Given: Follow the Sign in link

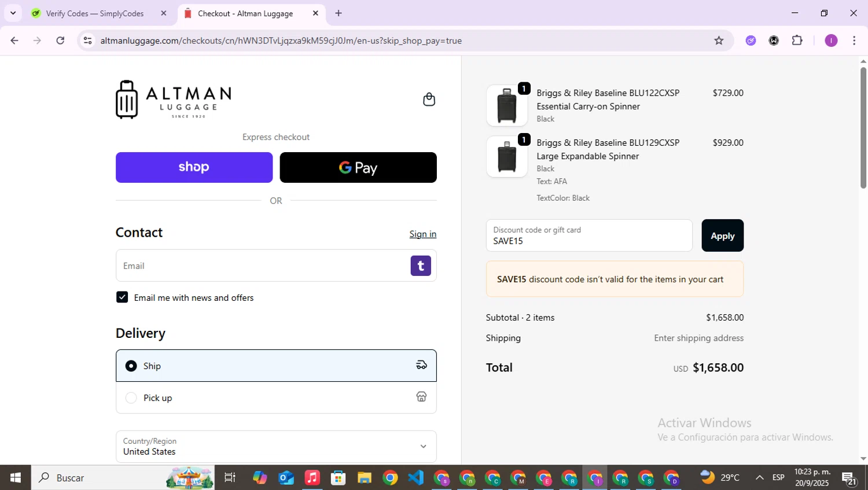Looking at the screenshot, I should pos(423,234).
